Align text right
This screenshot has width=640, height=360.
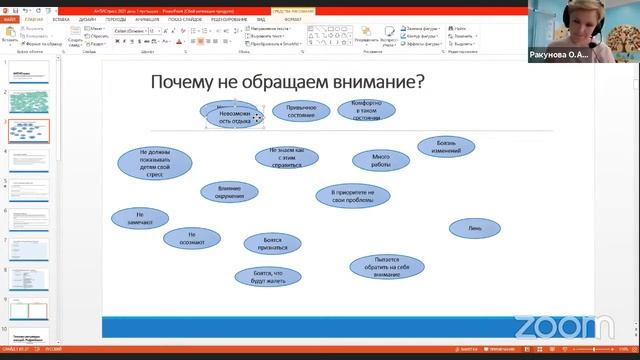(208, 41)
